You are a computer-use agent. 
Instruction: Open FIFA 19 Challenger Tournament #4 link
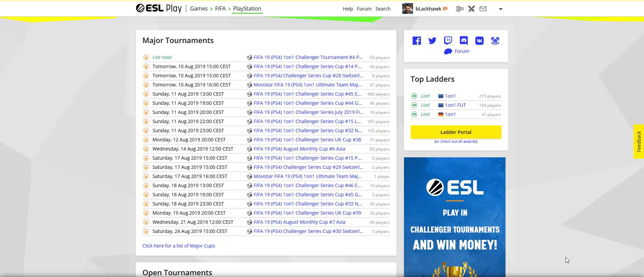308,57
